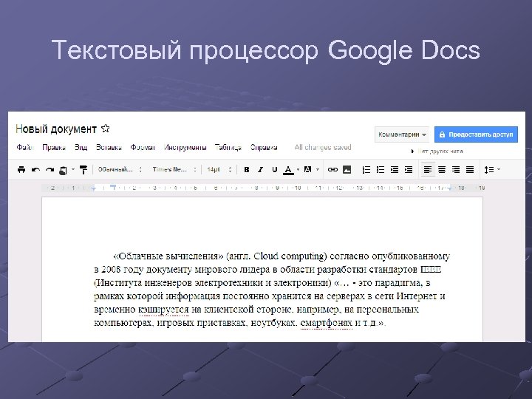Click the first-line indent marker on ruler
Screen dimensions: 532x399
114,187
